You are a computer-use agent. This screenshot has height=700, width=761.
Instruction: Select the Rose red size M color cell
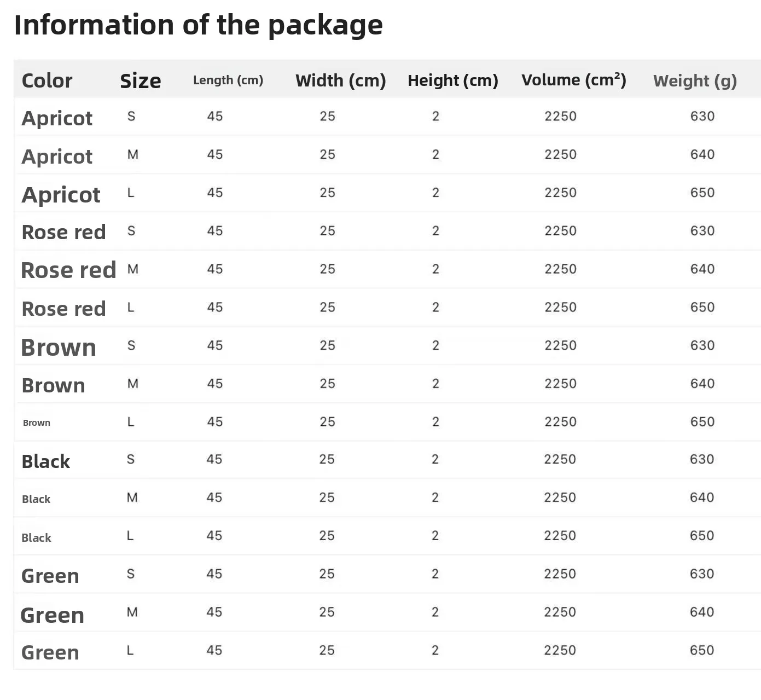(69, 270)
